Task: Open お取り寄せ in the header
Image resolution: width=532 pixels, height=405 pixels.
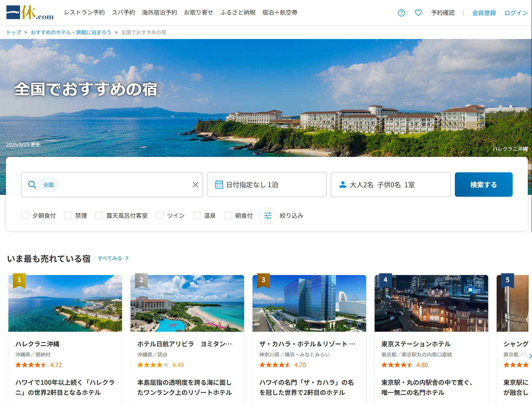Action: point(199,13)
